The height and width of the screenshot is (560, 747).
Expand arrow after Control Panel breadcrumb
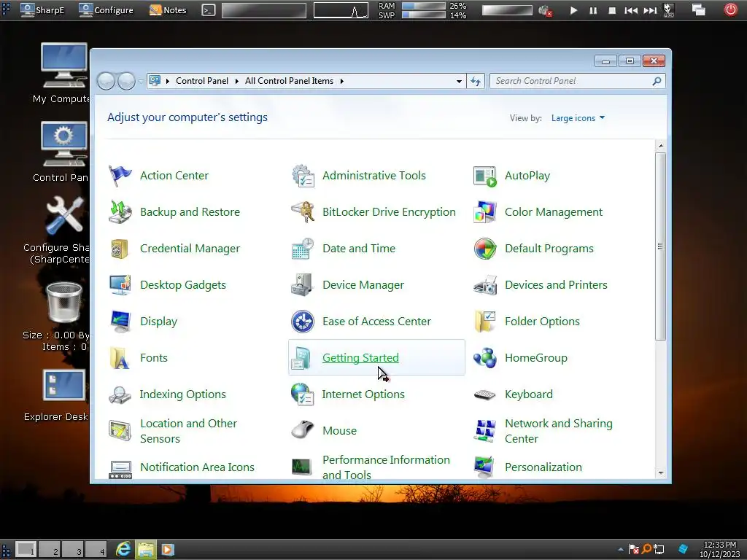click(x=237, y=82)
